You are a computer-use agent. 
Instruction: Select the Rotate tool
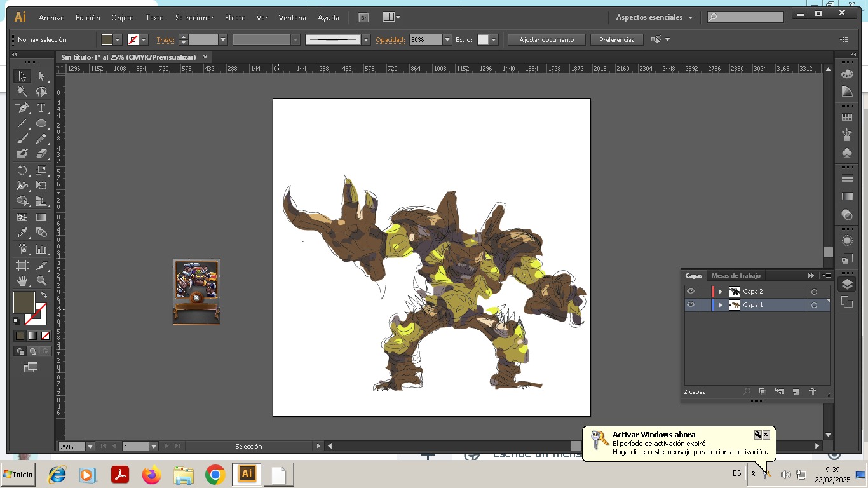pyautogui.click(x=22, y=170)
